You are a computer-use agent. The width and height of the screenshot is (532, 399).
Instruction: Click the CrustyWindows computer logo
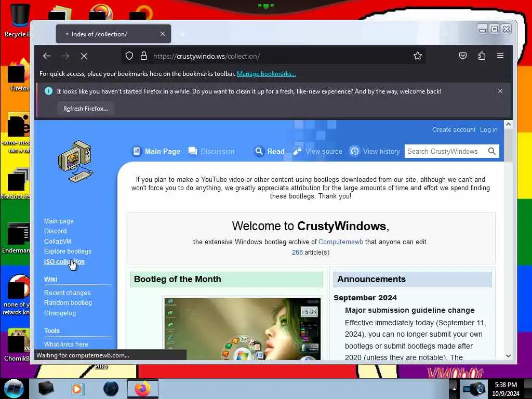[x=75, y=161]
